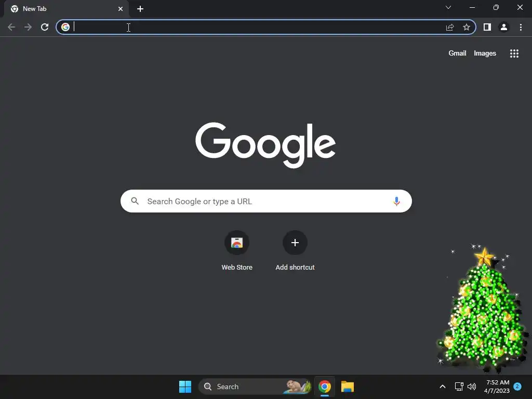Select the New Tab tab
This screenshot has width=532, height=399.
point(66,9)
